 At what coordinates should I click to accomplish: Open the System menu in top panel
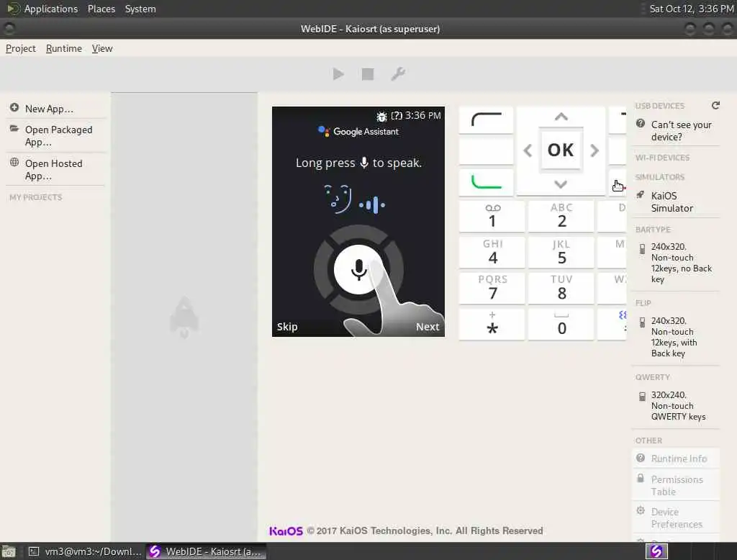tap(140, 9)
